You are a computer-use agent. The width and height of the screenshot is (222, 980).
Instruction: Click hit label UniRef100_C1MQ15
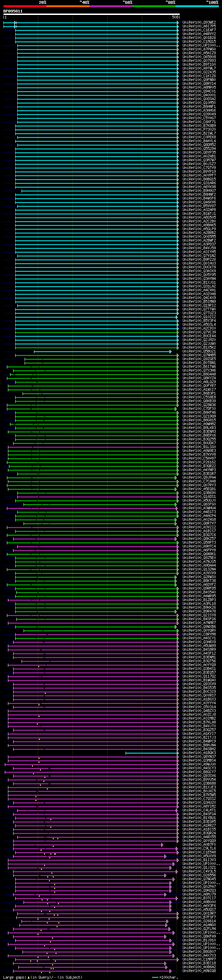coord(199,41)
